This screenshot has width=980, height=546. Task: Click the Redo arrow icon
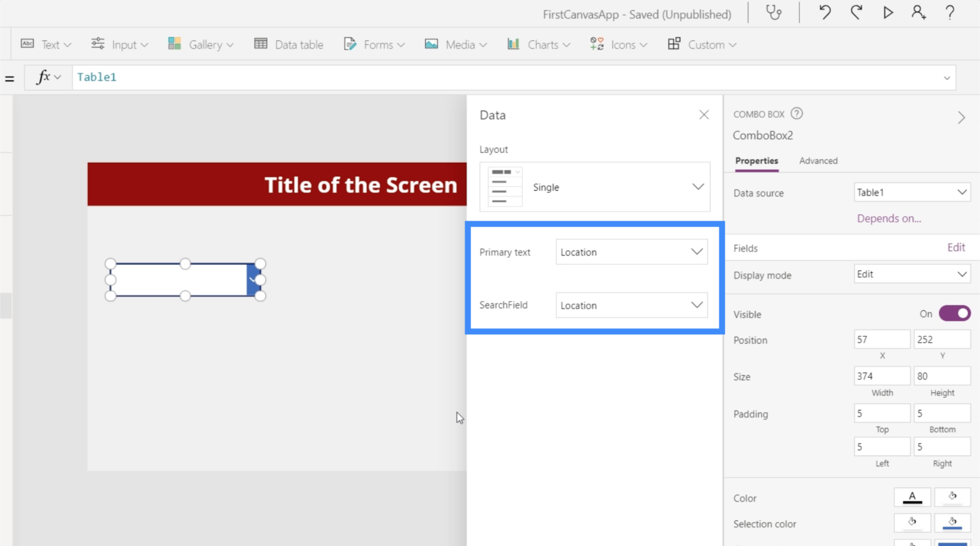pyautogui.click(x=856, y=13)
